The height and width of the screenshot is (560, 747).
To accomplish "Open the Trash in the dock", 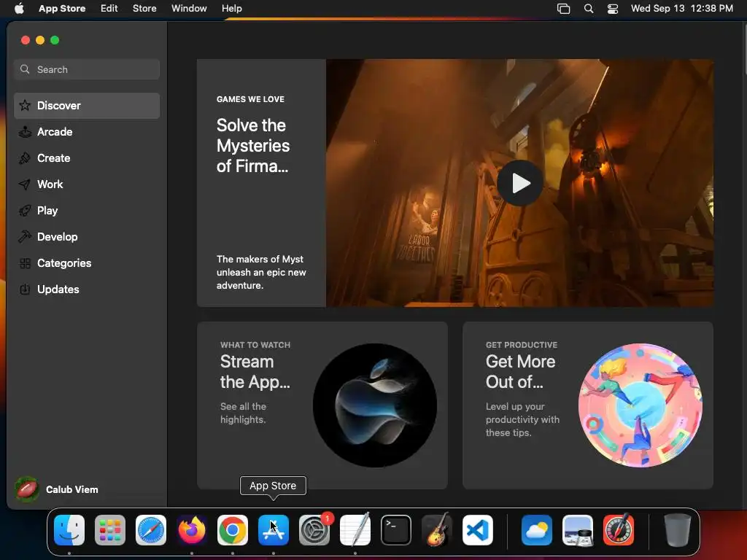I will coord(677,530).
